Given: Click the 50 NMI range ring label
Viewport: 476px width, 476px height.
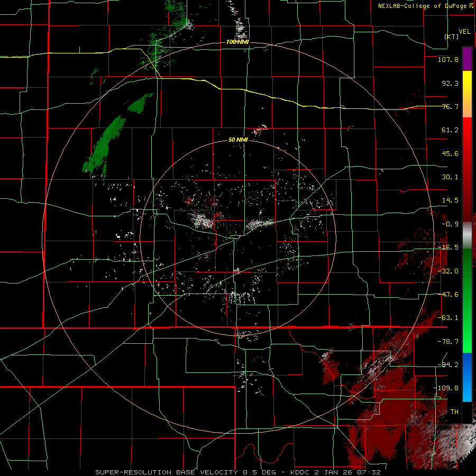Looking at the screenshot, I should 239,140.
